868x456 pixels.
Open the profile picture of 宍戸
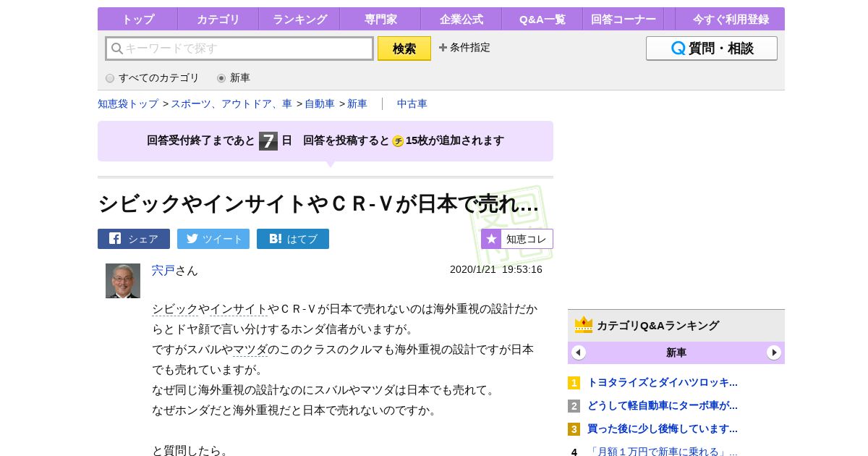click(123, 281)
